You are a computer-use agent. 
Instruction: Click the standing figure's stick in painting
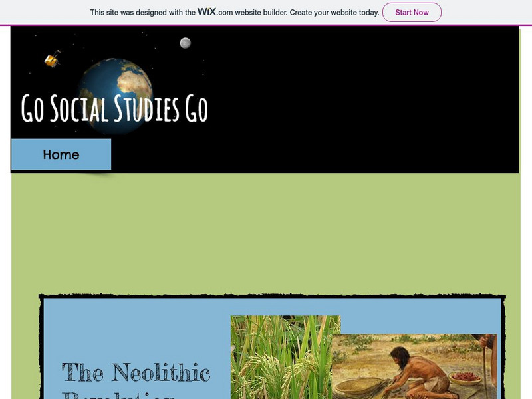pos(485,368)
